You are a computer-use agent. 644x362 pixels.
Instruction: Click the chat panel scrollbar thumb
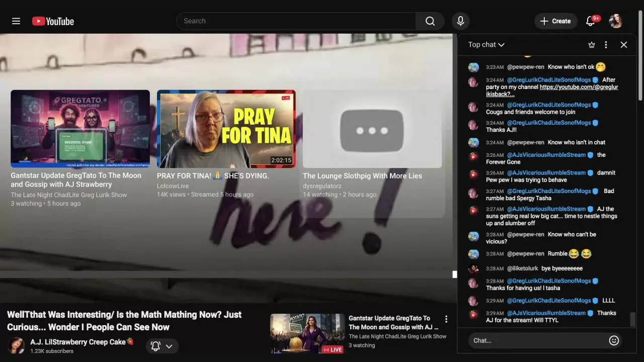632,319
